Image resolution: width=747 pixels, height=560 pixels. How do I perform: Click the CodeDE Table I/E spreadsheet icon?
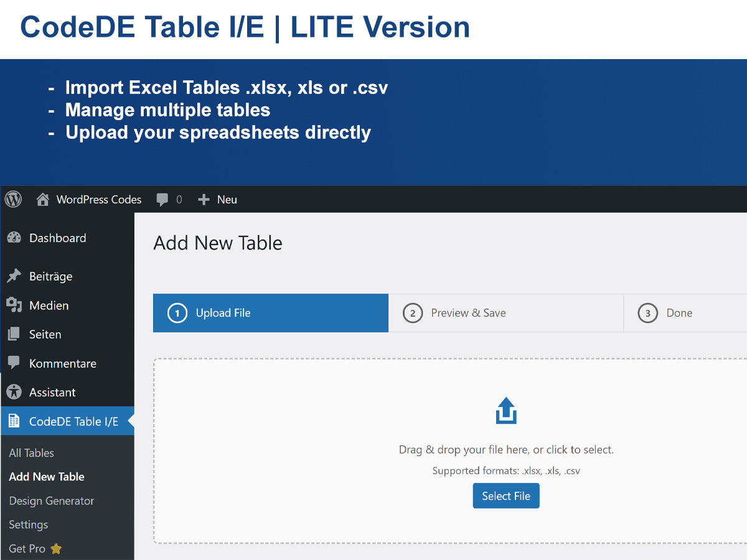point(14,421)
